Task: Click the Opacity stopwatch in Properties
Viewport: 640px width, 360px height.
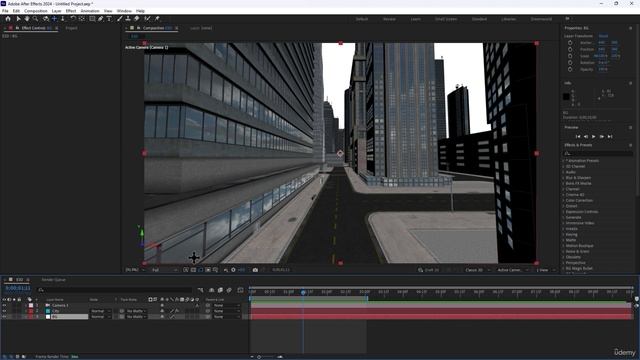Action: pyautogui.click(x=570, y=69)
